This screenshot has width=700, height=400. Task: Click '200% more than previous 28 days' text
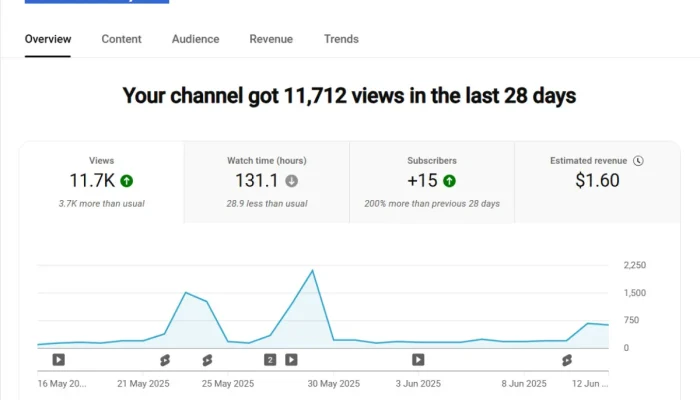(x=432, y=204)
